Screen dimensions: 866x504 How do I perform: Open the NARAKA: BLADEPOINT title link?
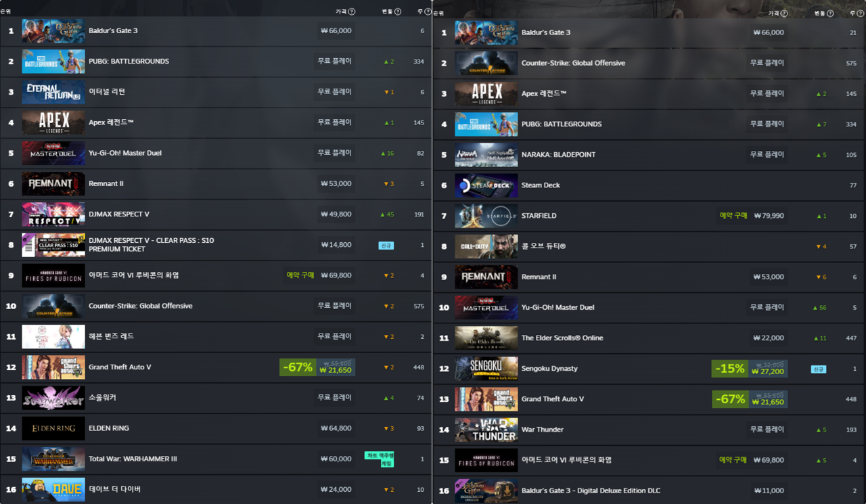tap(558, 155)
